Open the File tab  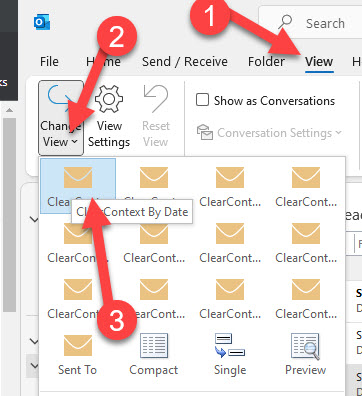pos(49,62)
